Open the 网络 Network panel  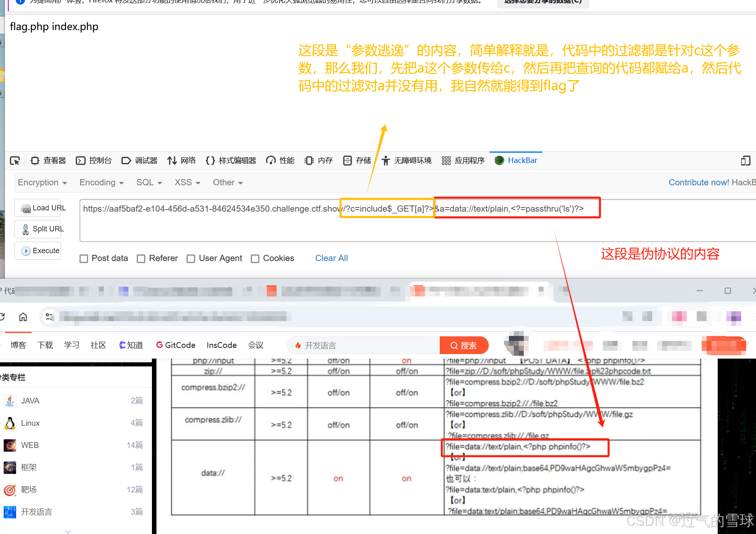point(182,161)
